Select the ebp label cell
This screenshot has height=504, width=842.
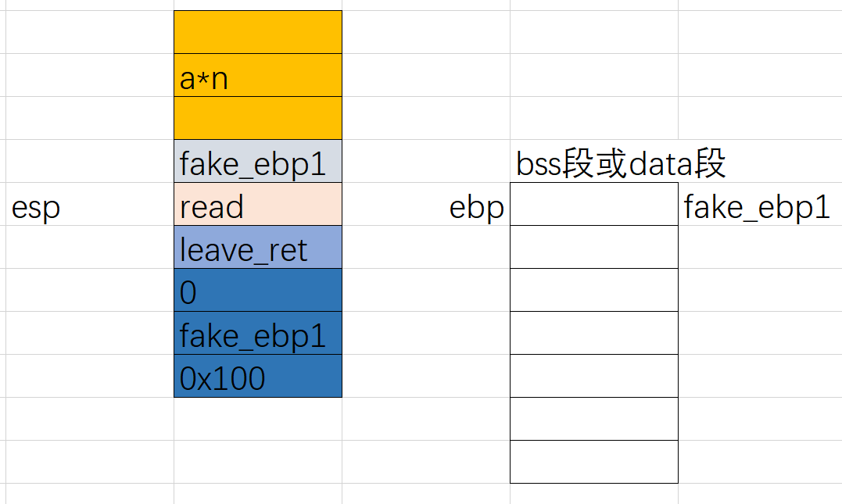point(477,206)
